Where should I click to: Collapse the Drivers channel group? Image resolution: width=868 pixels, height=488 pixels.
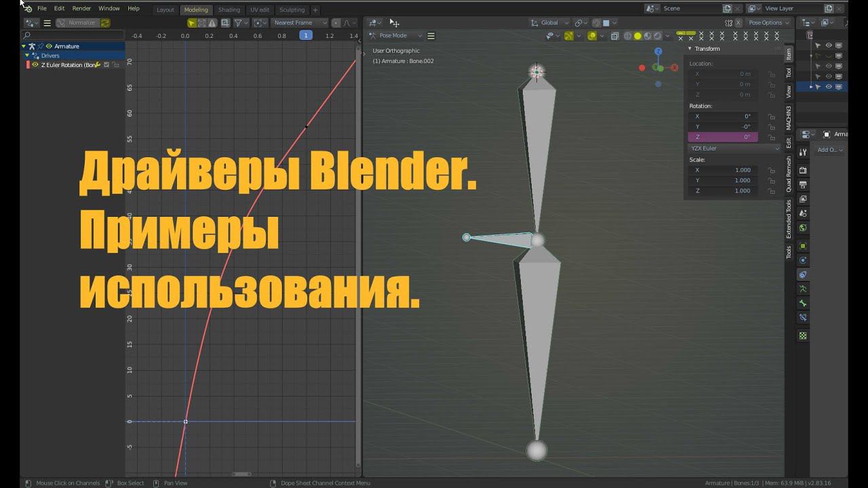click(x=27, y=55)
